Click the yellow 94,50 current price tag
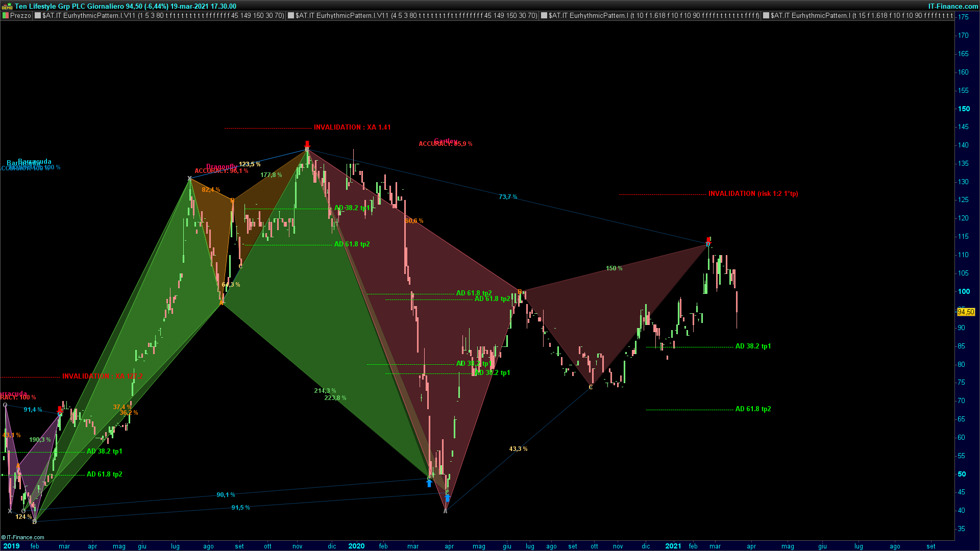 point(966,312)
